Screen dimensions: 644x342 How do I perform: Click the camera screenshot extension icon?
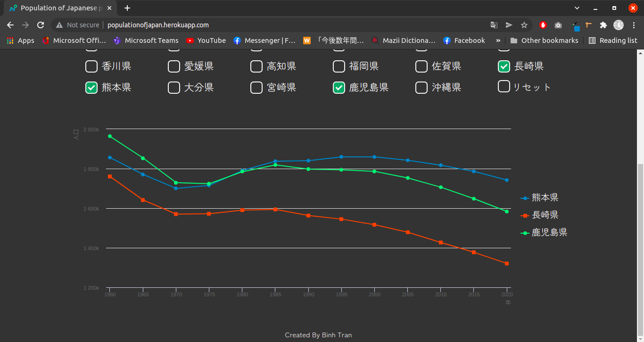558,24
